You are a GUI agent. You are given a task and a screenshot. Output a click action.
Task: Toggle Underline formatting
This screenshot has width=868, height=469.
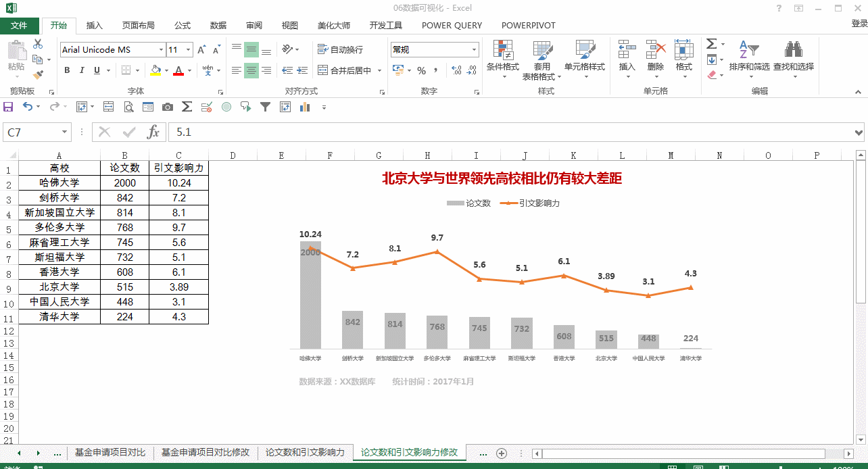coord(97,70)
